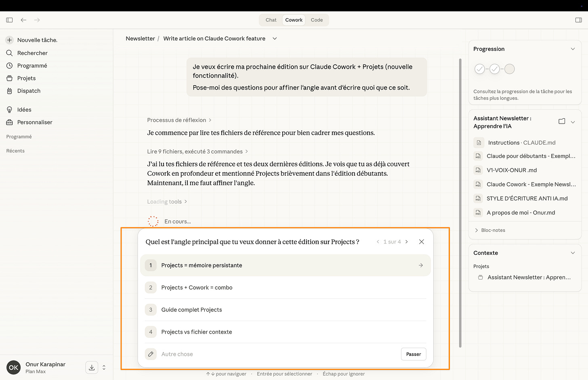588x380 pixels.
Task: Click the download icon beside Plan Max
Action: tap(92, 367)
